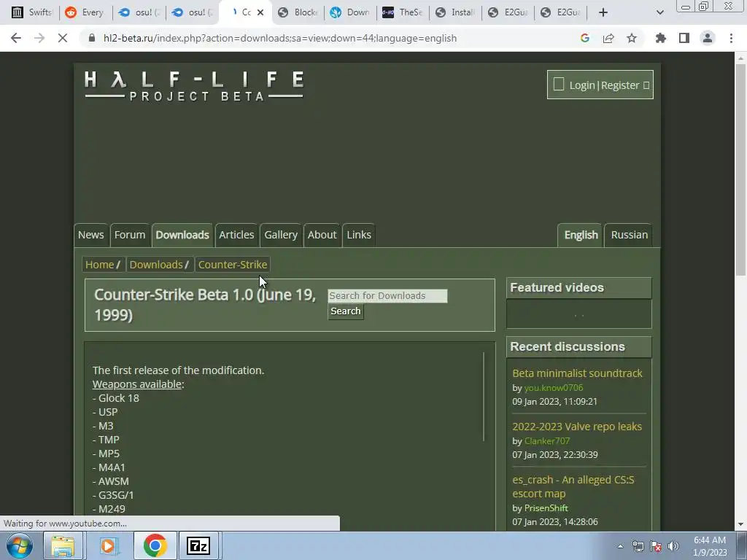Open the Windows Start button

19,545
